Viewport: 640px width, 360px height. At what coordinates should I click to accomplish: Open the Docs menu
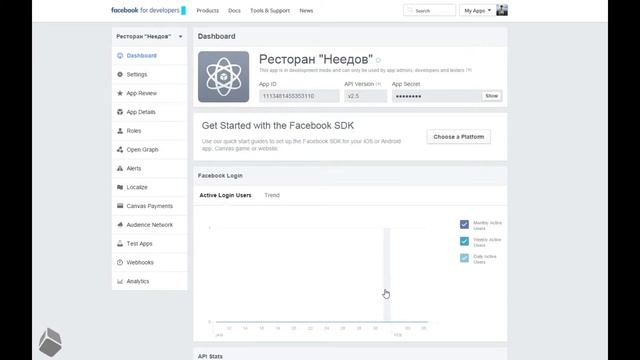tap(234, 11)
